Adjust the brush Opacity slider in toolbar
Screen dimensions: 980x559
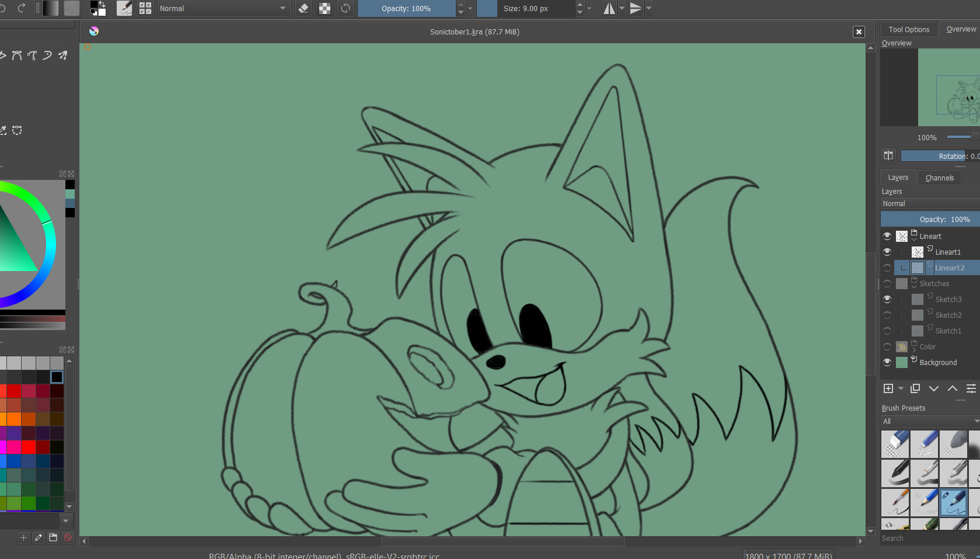coord(406,8)
